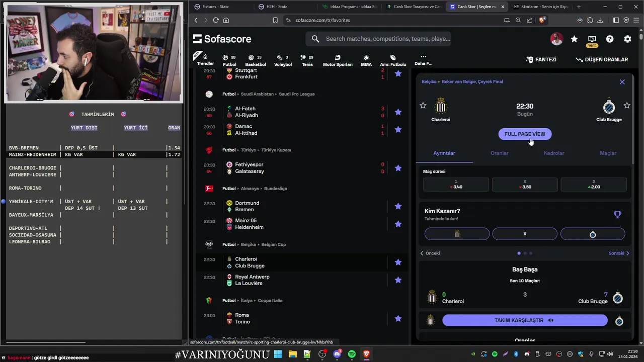Image resolution: width=644 pixels, height=362 pixels.
Task: Open the Windows Start menu
Action: point(278,354)
